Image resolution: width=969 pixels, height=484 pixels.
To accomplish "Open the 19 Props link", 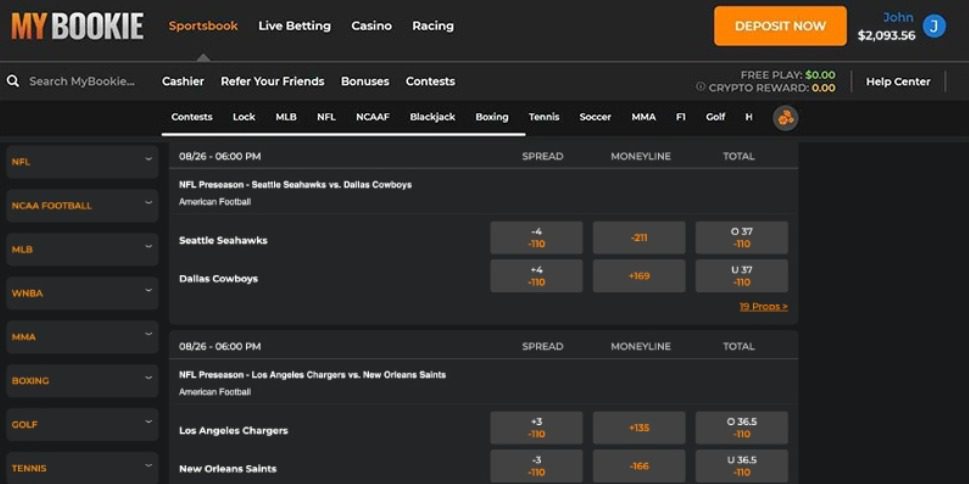I will (x=763, y=307).
